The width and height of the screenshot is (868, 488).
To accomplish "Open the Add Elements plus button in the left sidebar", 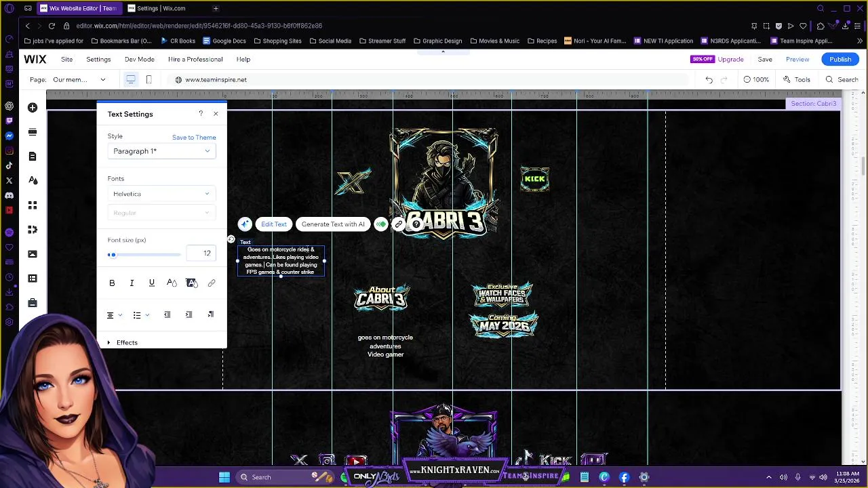I will [33, 108].
